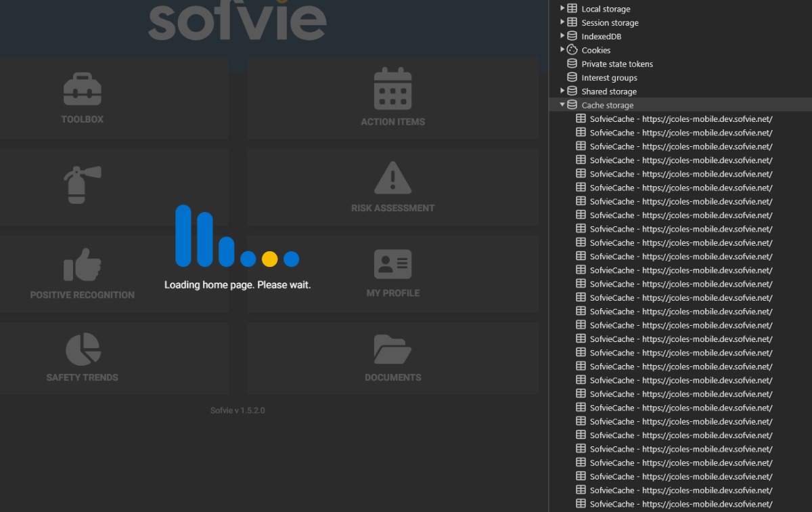Click the 'Loading home page. Please wait.' message

point(238,285)
